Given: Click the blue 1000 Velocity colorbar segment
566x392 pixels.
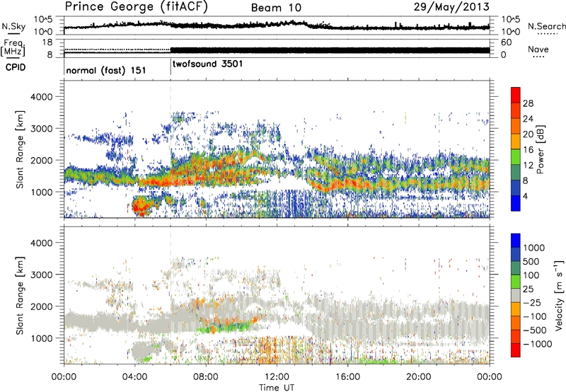Looking at the screenshot, I should [516, 241].
